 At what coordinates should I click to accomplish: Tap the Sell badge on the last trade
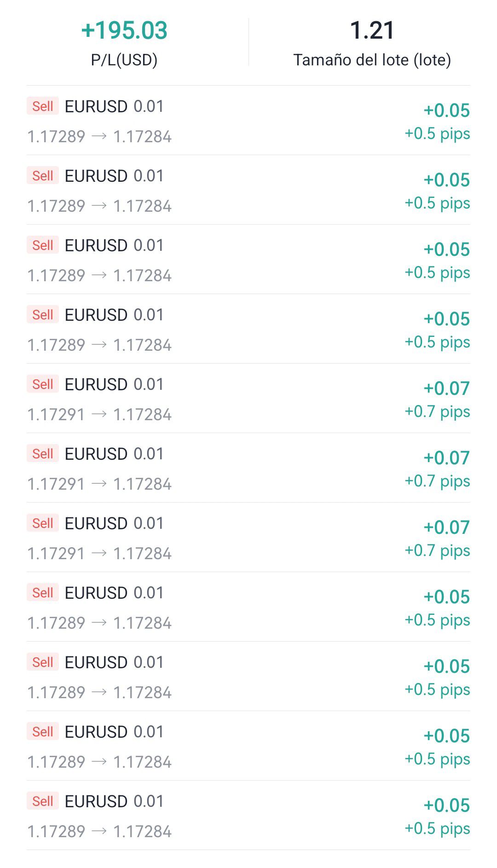[x=43, y=801]
